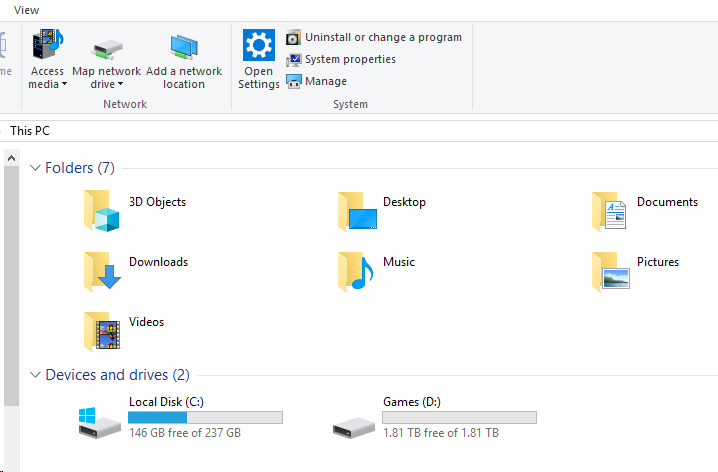Click the Downloads folder name
Screen dimensions: 718x472
(x=158, y=262)
